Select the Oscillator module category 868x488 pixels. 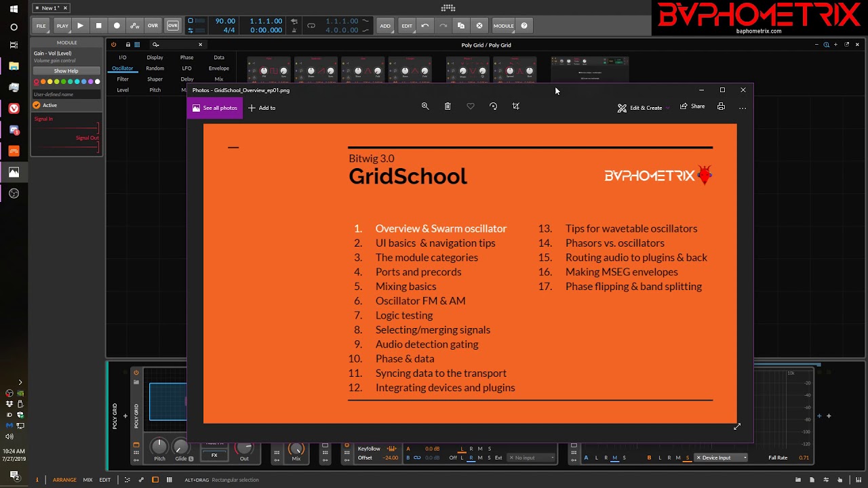[x=123, y=68]
